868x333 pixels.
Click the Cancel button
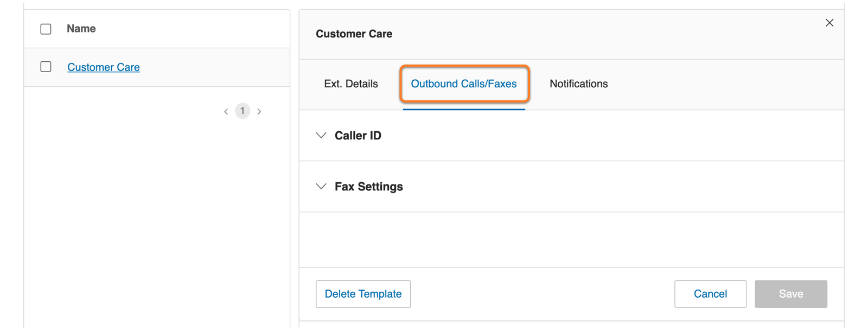point(710,294)
